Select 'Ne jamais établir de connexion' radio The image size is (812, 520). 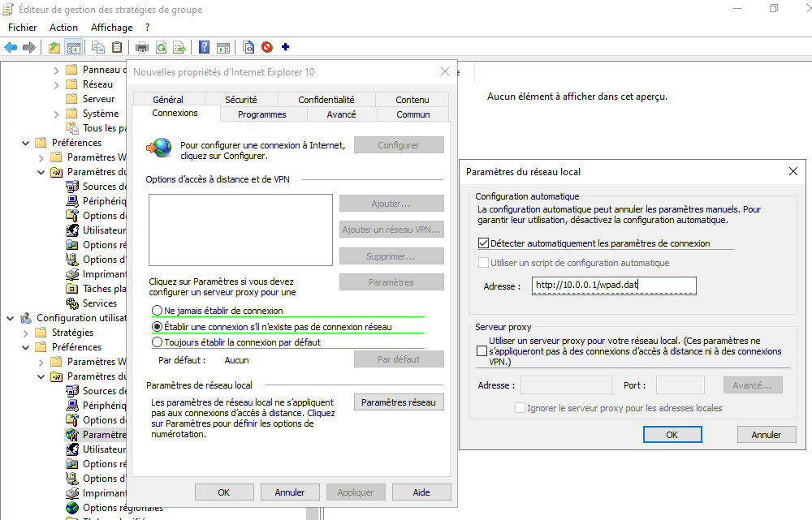[158, 311]
